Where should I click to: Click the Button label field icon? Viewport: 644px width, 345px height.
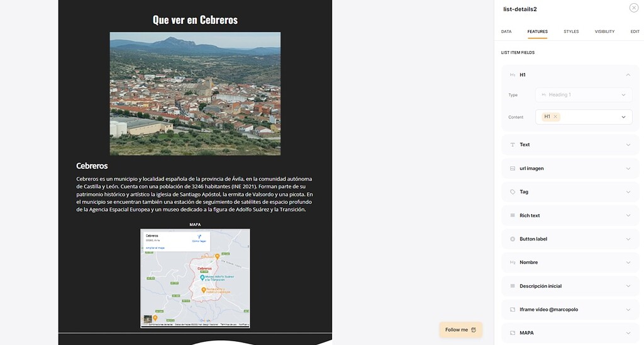513,239
